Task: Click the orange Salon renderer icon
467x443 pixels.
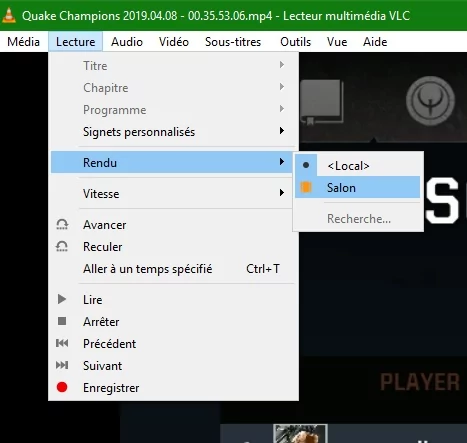Action: click(306, 187)
